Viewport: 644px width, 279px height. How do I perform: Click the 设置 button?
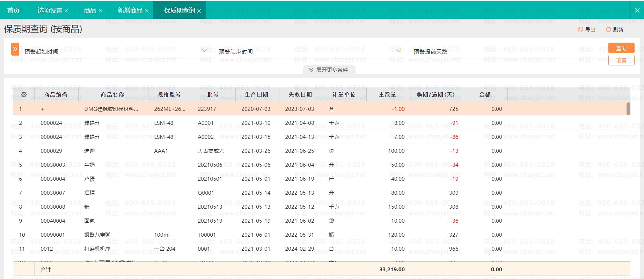[x=621, y=60]
